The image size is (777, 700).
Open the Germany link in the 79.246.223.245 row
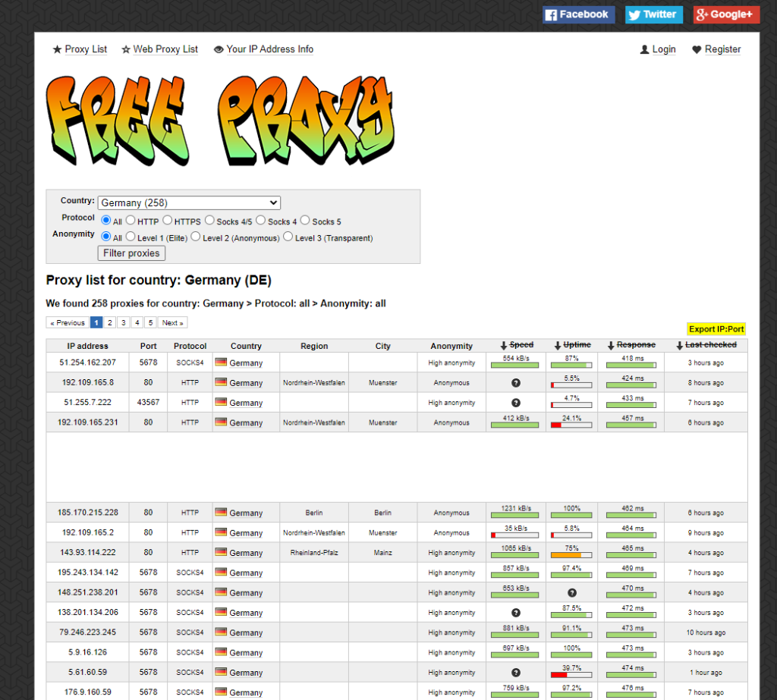(246, 633)
